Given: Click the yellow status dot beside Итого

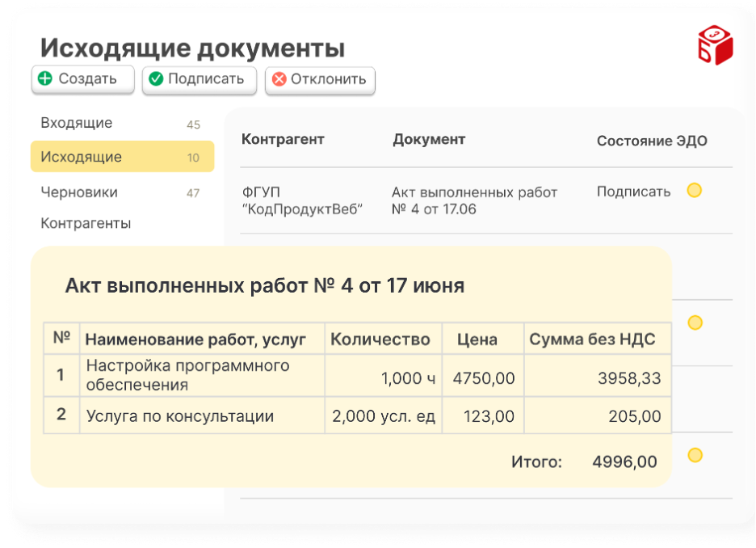Looking at the screenshot, I should 694,455.
